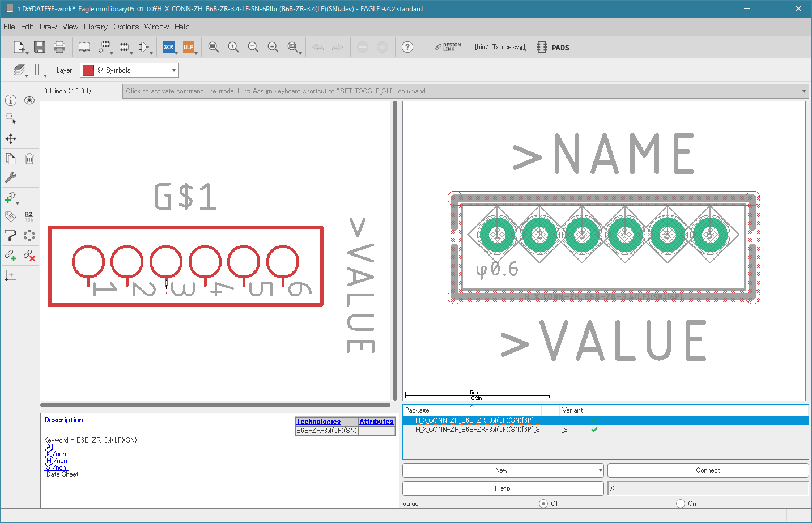Click the Connect button
The width and height of the screenshot is (812, 523).
point(708,470)
